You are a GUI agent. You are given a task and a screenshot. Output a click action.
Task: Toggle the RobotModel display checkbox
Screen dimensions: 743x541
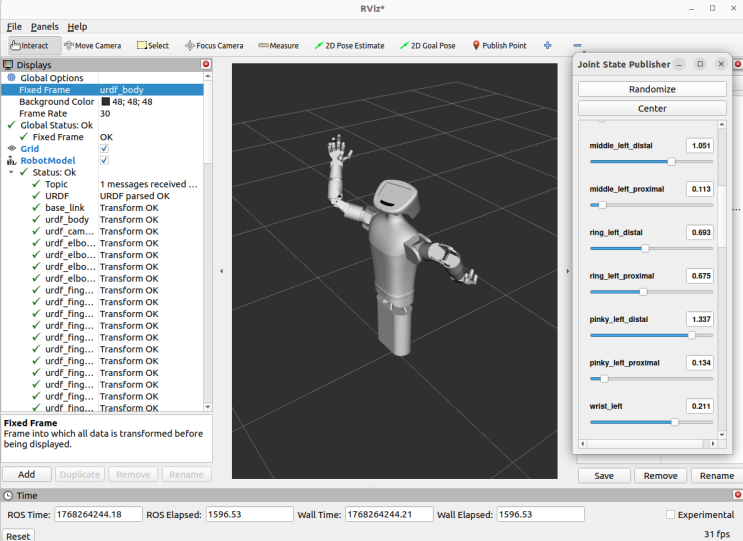coord(104,161)
